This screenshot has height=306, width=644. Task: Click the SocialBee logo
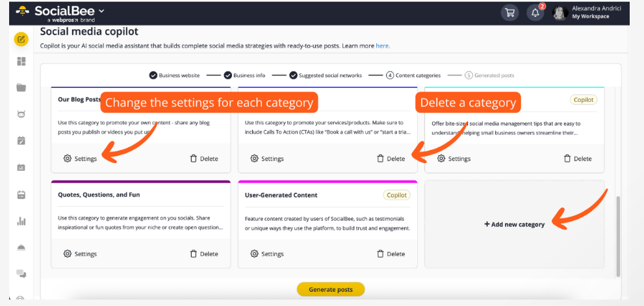click(55, 13)
